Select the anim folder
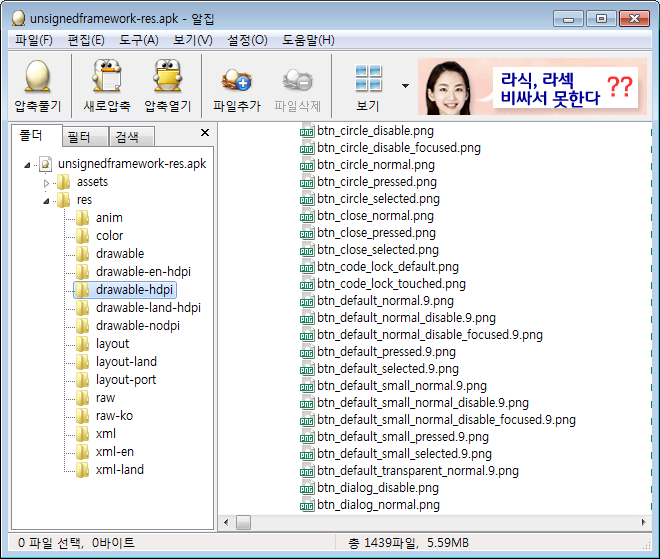This screenshot has width=660, height=559. [x=109, y=218]
